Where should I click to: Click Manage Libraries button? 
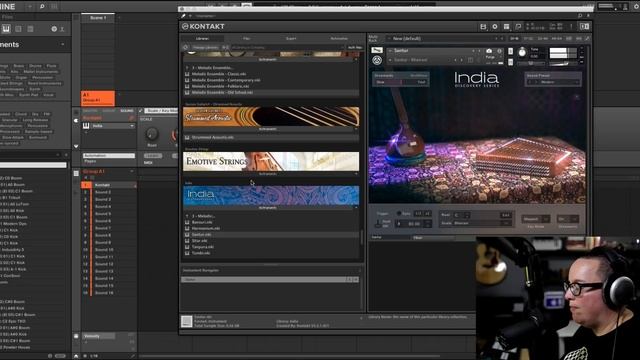(x=206, y=47)
